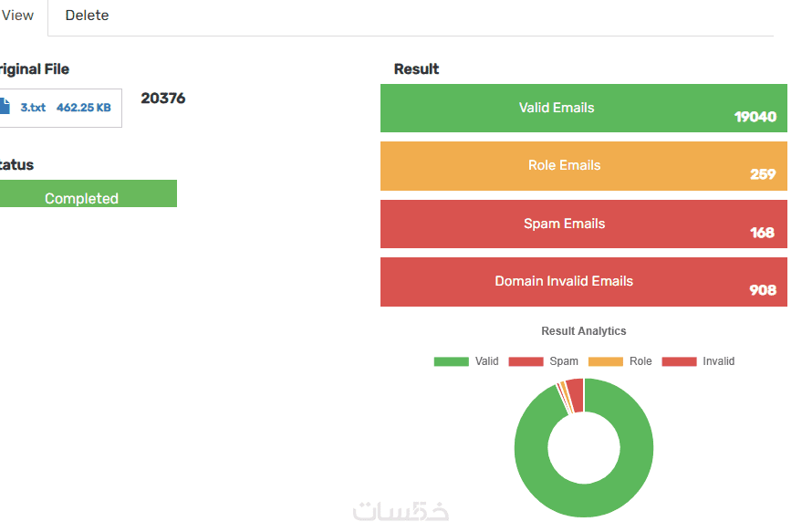802x532 pixels.
Task: Toggle the orange Role legend swatch
Action: 605,361
